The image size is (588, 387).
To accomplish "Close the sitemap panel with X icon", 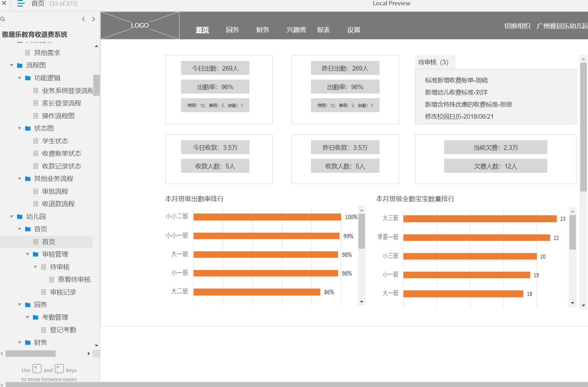I will pos(4,3).
